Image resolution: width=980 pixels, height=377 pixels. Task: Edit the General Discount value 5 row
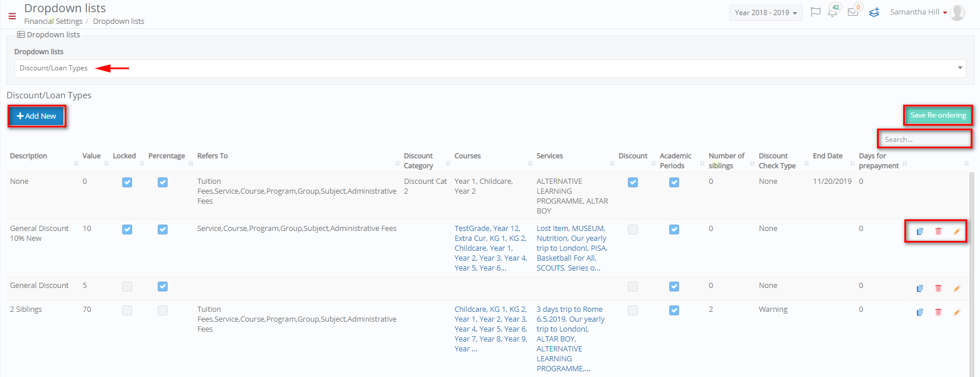957,289
